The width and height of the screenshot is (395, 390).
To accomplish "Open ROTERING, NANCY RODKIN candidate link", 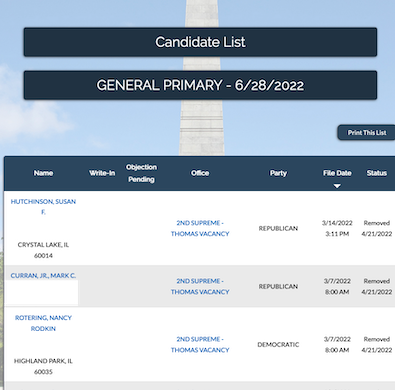I will coord(43,323).
